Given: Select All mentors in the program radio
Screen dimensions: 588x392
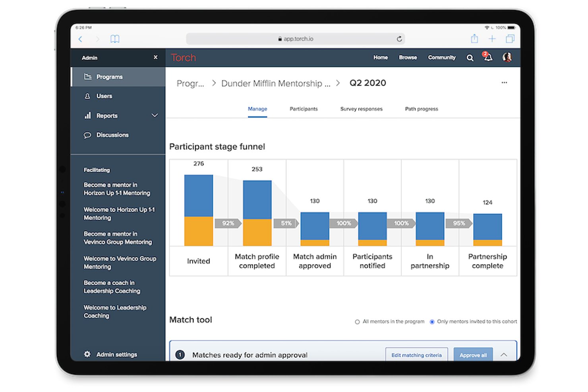Looking at the screenshot, I should click(x=357, y=322).
